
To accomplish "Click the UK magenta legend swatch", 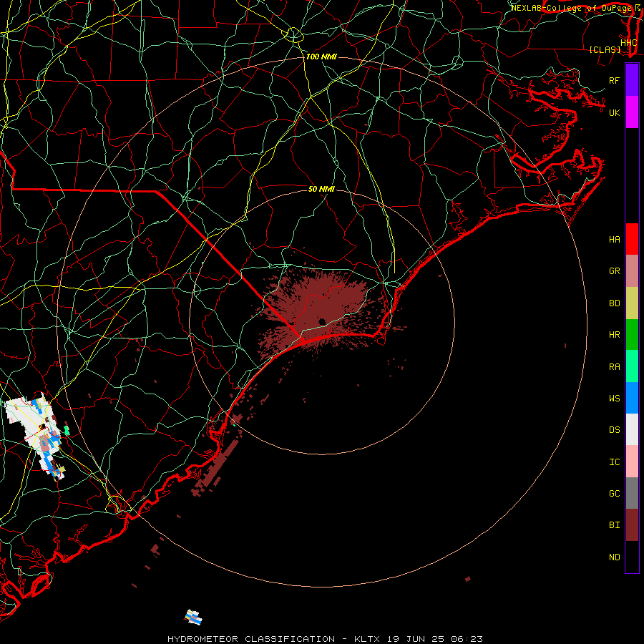I will [x=632, y=112].
